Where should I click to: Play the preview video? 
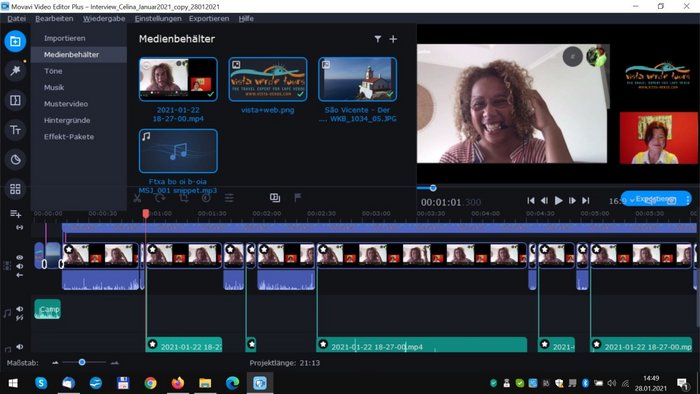pyautogui.click(x=558, y=201)
